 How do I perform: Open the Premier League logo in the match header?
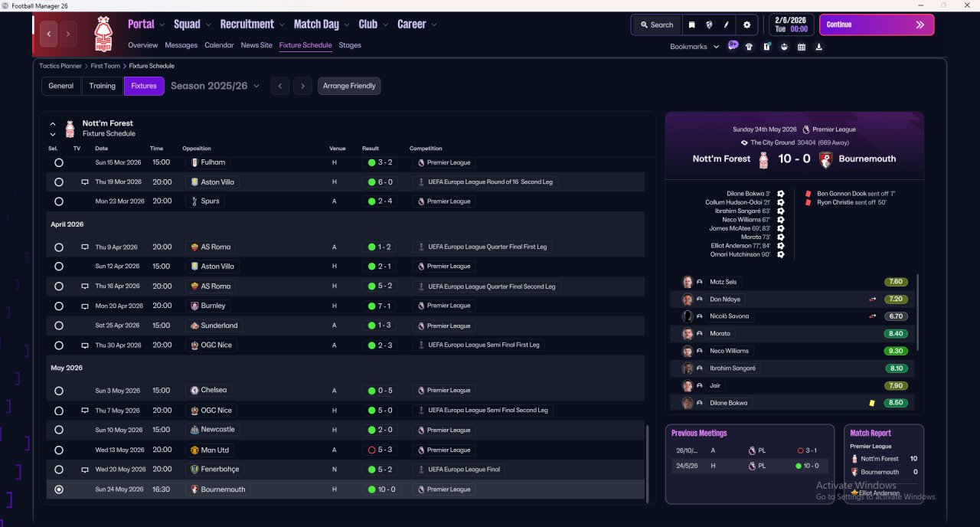[805, 129]
